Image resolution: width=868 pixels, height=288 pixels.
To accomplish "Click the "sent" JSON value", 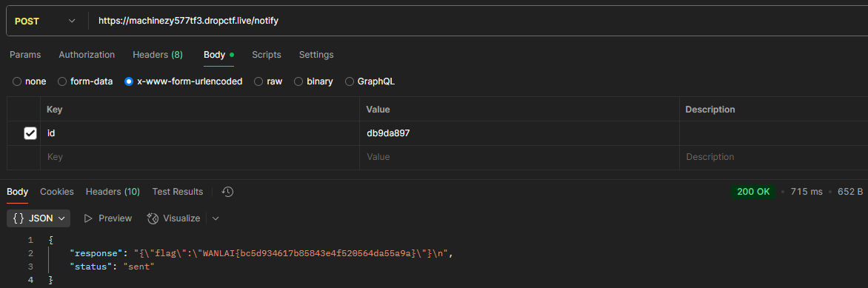I will pos(138,267).
